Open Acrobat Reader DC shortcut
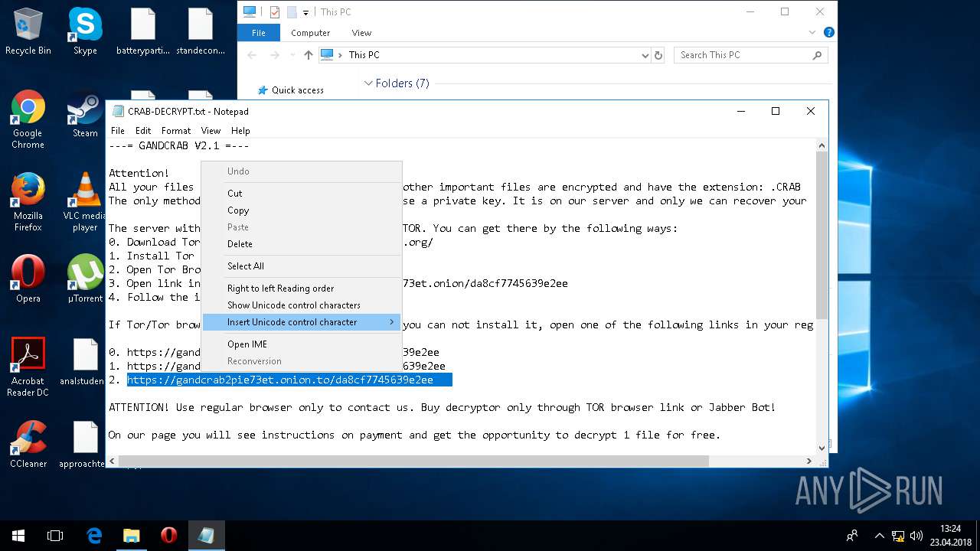 click(28, 368)
